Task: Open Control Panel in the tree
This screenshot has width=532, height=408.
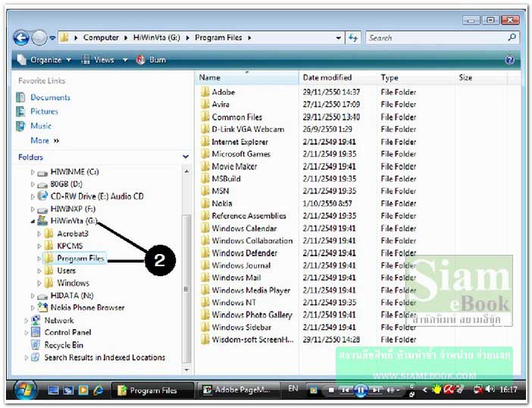Action: pos(67,333)
